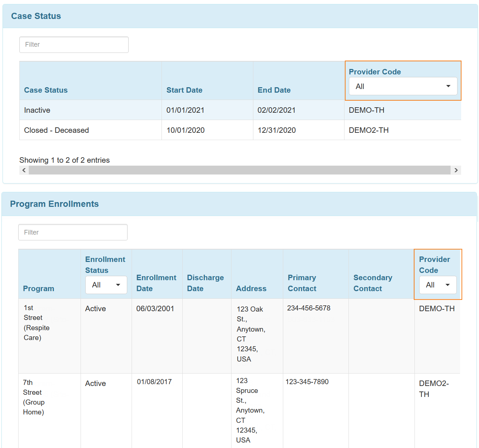Click the left arrow of the horizontal scrollbar
The width and height of the screenshot is (479, 448).
[x=24, y=170]
